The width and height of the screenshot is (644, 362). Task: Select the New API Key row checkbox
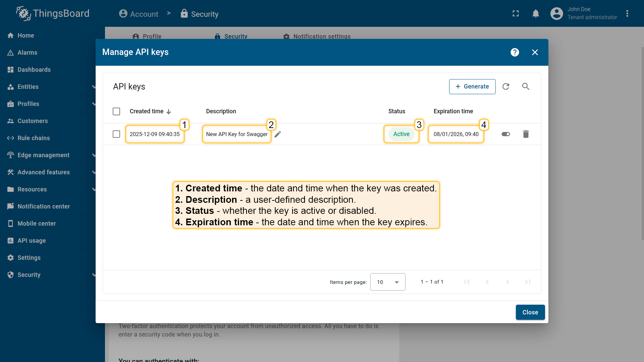(x=116, y=134)
